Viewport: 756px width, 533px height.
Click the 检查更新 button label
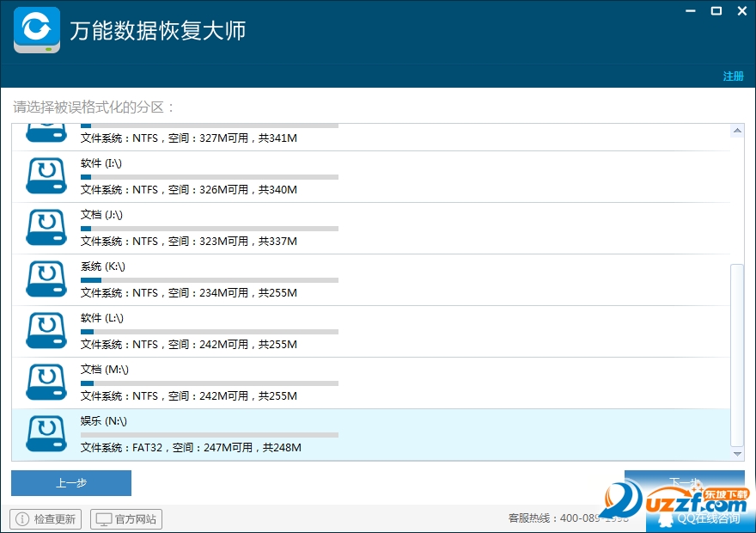coord(54,519)
